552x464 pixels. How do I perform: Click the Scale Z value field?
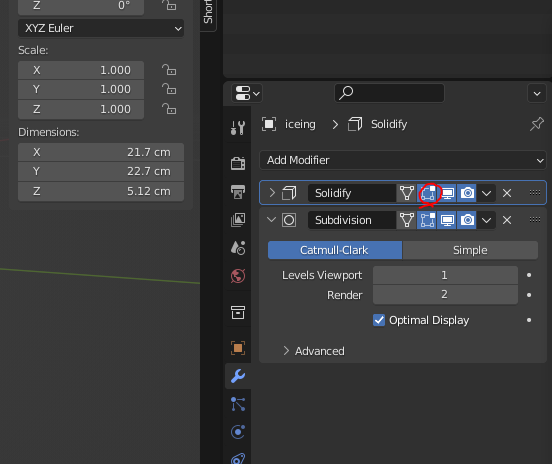click(x=81, y=109)
